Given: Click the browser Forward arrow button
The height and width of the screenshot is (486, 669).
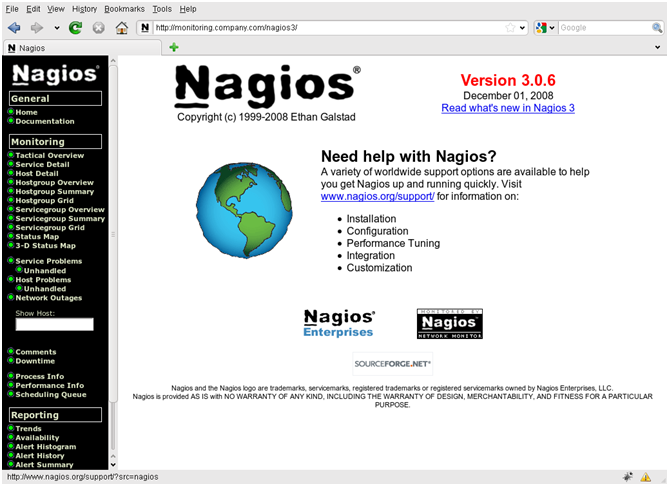Looking at the screenshot, I should coord(37,28).
